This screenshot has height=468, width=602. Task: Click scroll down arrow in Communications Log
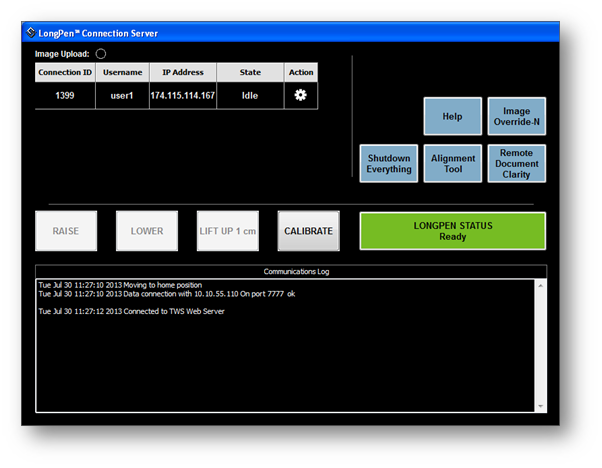540,406
